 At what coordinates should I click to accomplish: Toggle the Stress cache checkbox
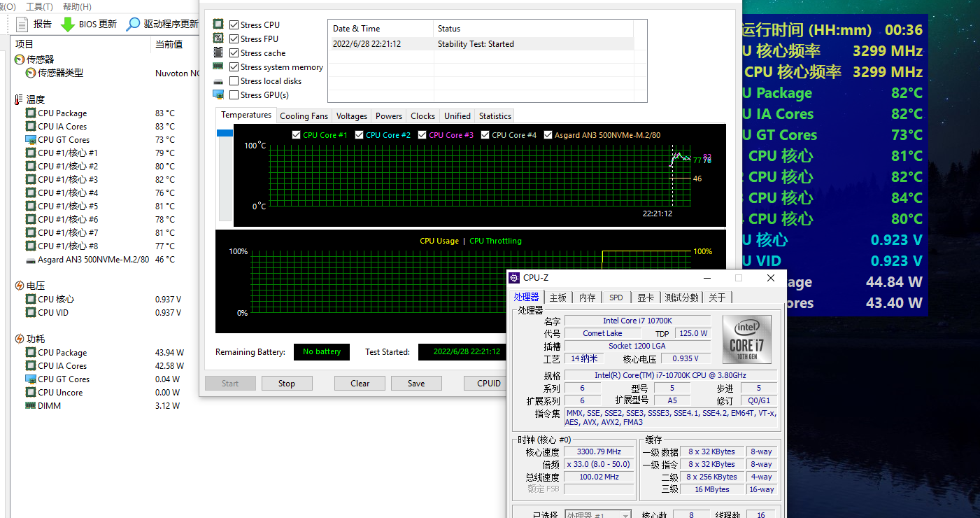click(x=234, y=52)
